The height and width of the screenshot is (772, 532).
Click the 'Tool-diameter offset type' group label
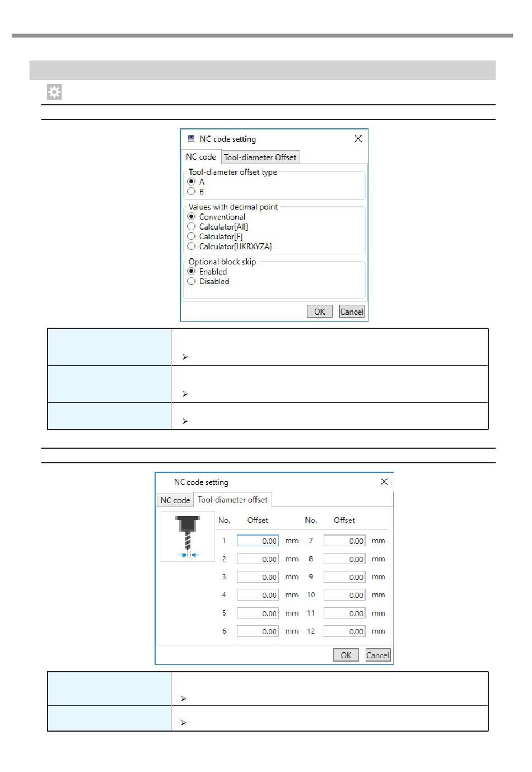pyautogui.click(x=233, y=172)
